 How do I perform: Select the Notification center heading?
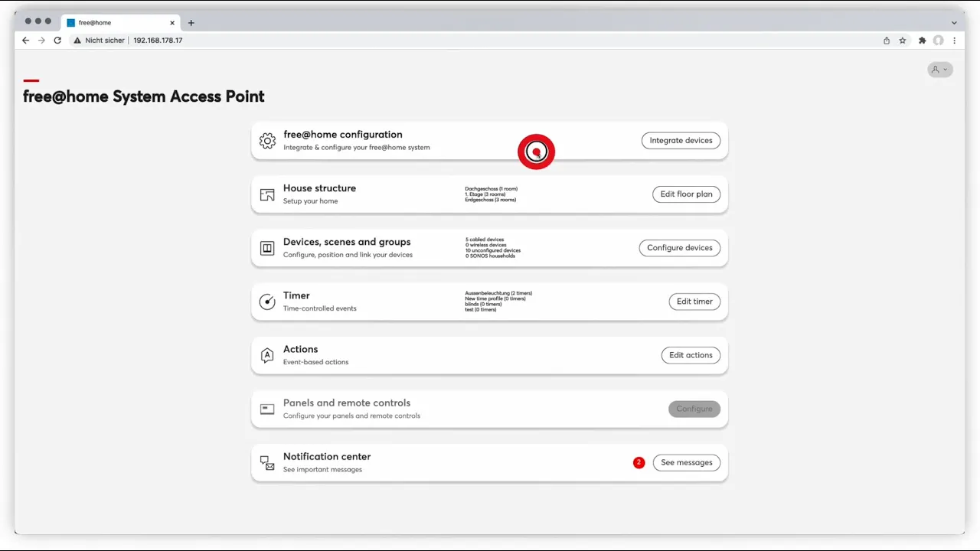click(327, 456)
